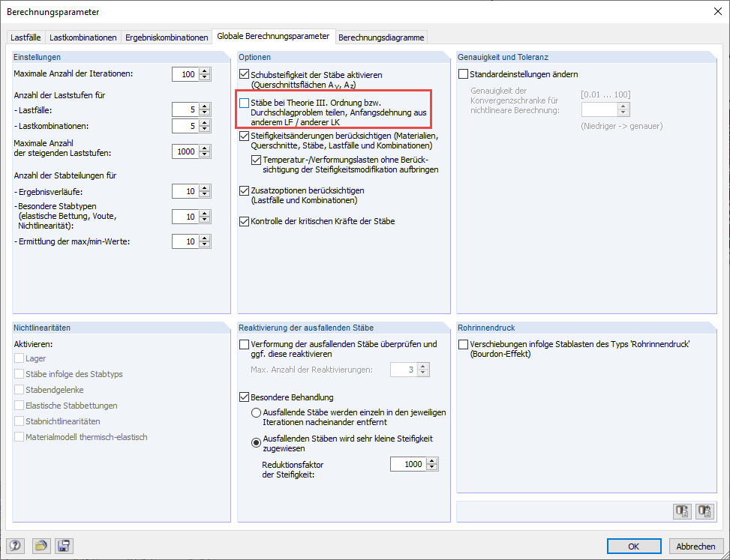Disable Kontrolle der kritischen Kräfte der Stäbe
The image size is (730, 560).
coord(244,221)
